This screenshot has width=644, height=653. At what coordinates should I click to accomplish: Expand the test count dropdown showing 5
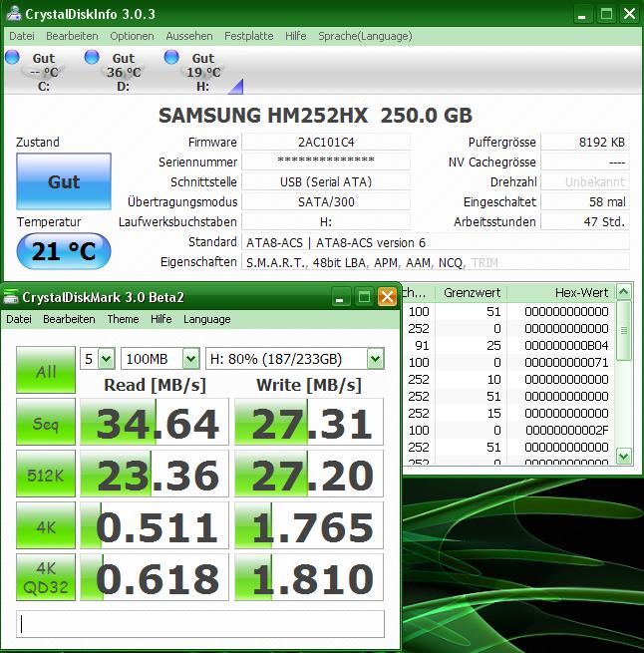click(x=107, y=359)
